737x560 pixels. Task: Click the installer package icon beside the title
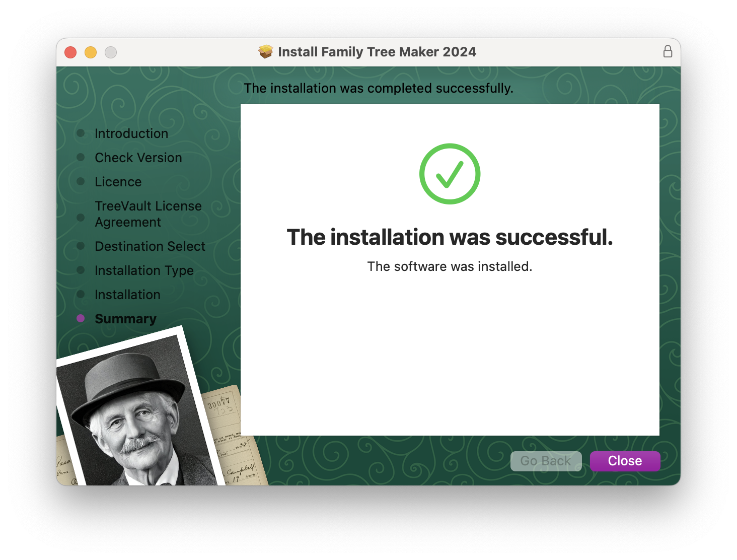point(265,51)
